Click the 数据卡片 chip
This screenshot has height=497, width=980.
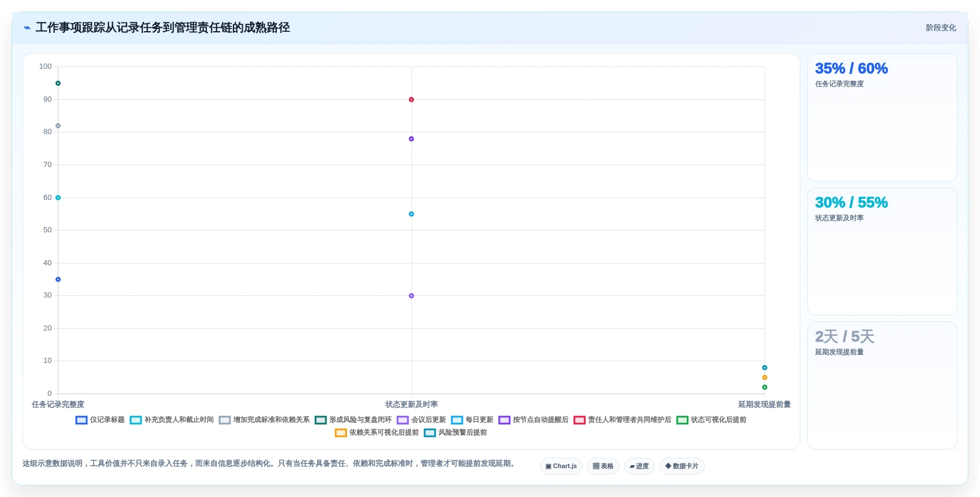682,466
